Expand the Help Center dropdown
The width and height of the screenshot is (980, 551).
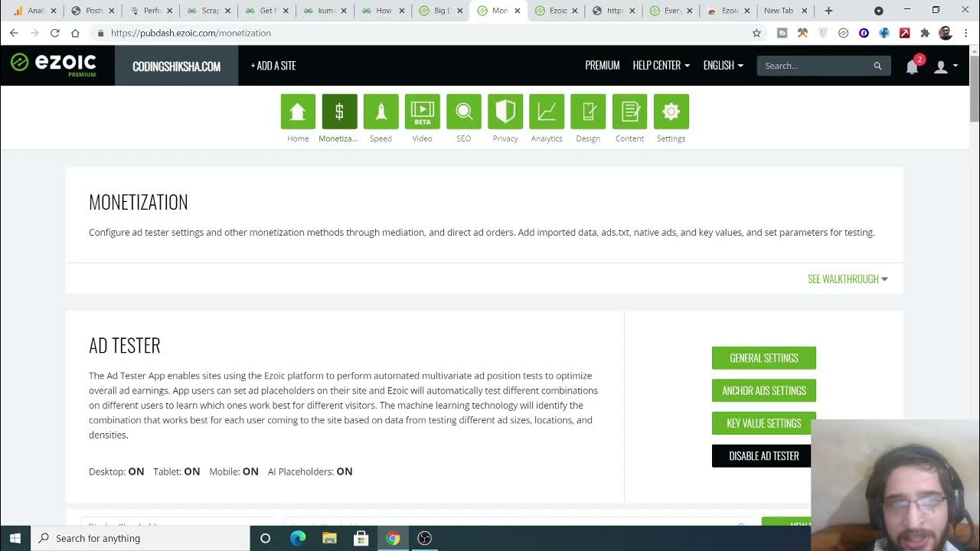[661, 66]
